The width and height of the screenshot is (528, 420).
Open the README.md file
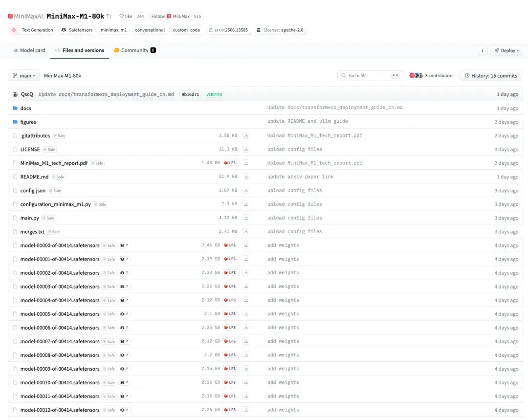[34, 177]
